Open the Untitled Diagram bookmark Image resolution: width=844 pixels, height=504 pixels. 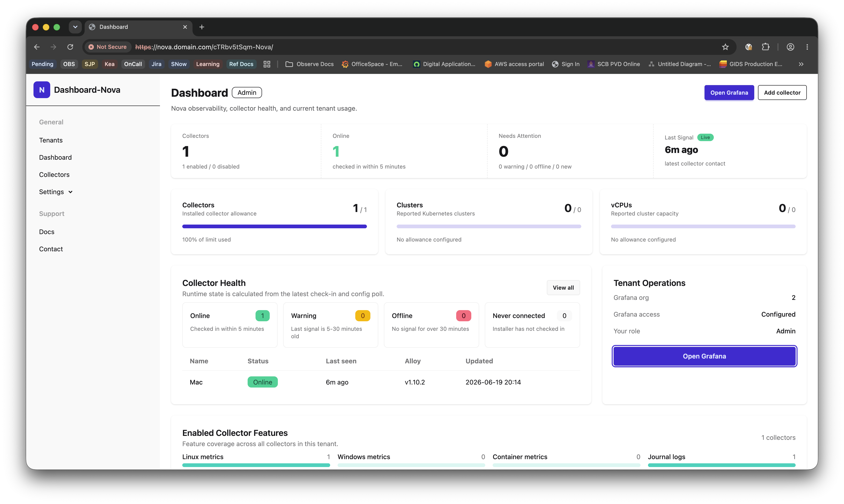pyautogui.click(x=680, y=64)
